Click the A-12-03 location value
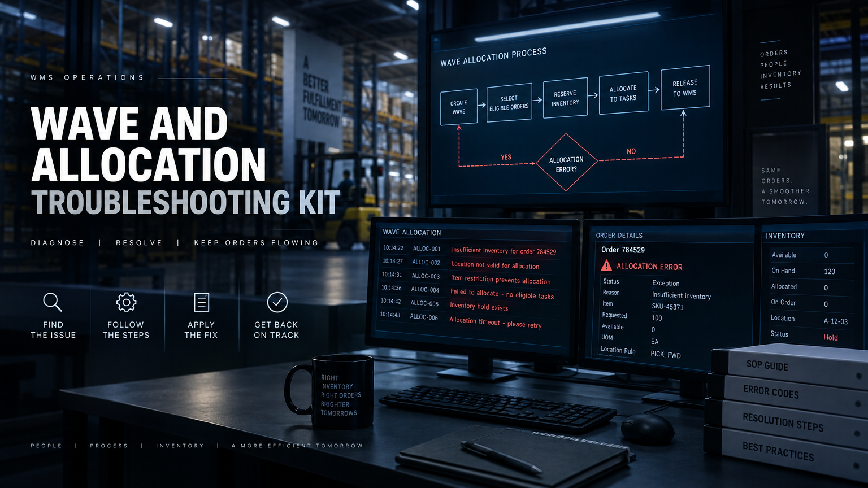Viewport: 868px width, 488px height. tap(836, 321)
